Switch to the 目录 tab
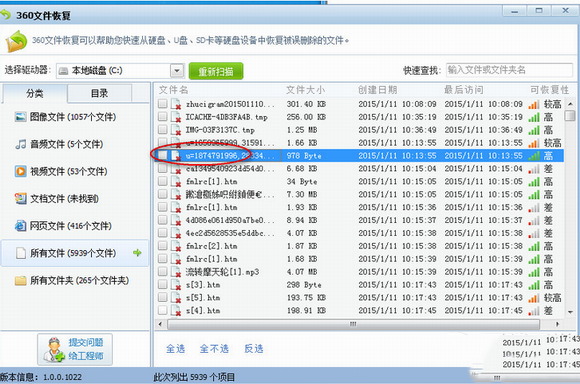This screenshot has height=384, width=580. pos(100,93)
